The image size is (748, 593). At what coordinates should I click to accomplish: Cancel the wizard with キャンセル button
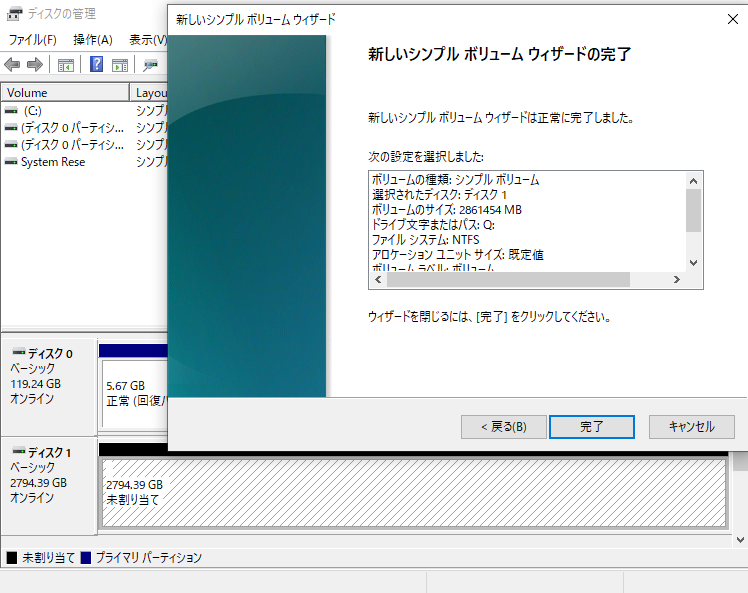(x=691, y=427)
